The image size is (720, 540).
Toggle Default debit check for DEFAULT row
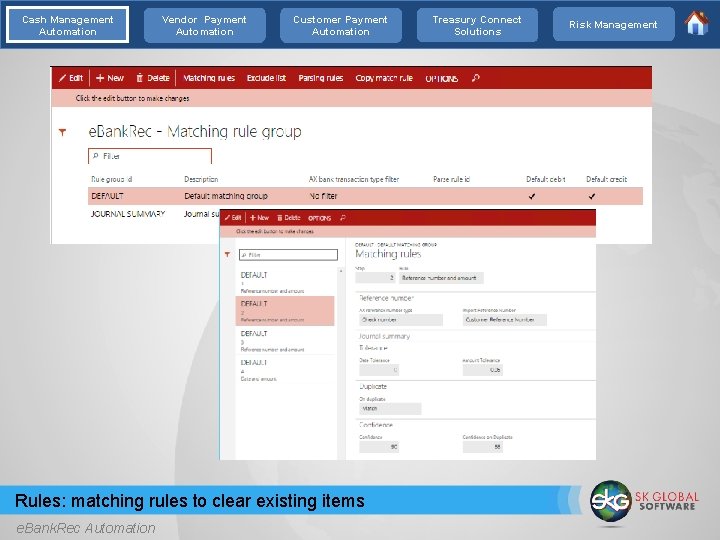tap(532, 196)
